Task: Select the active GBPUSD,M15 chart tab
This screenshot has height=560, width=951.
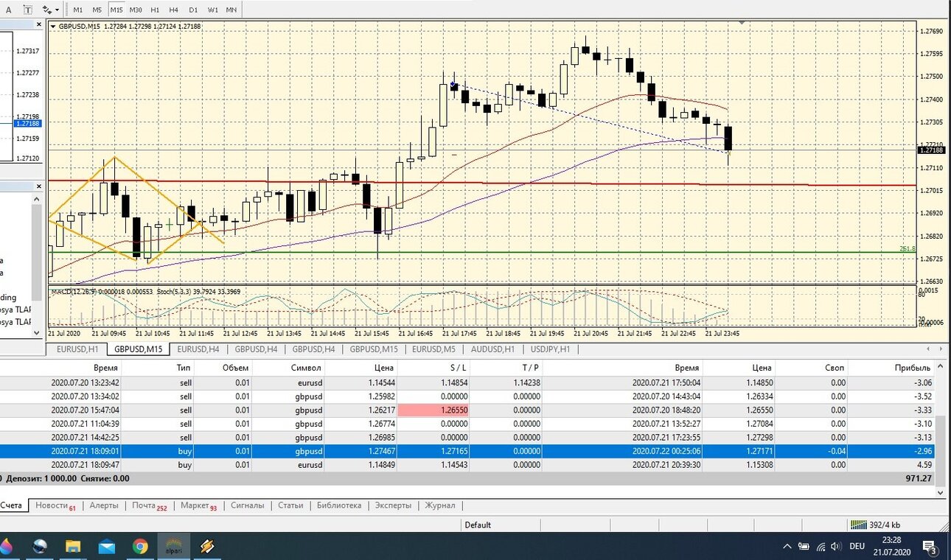Action: click(x=139, y=349)
